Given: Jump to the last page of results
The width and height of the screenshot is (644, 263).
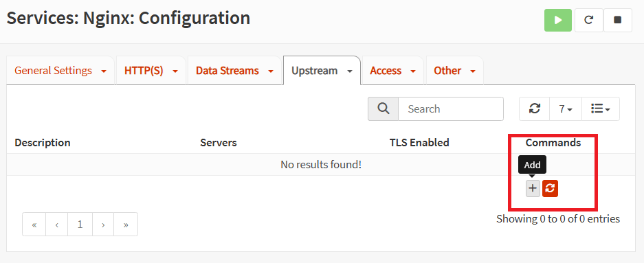Looking at the screenshot, I should [x=126, y=225].
